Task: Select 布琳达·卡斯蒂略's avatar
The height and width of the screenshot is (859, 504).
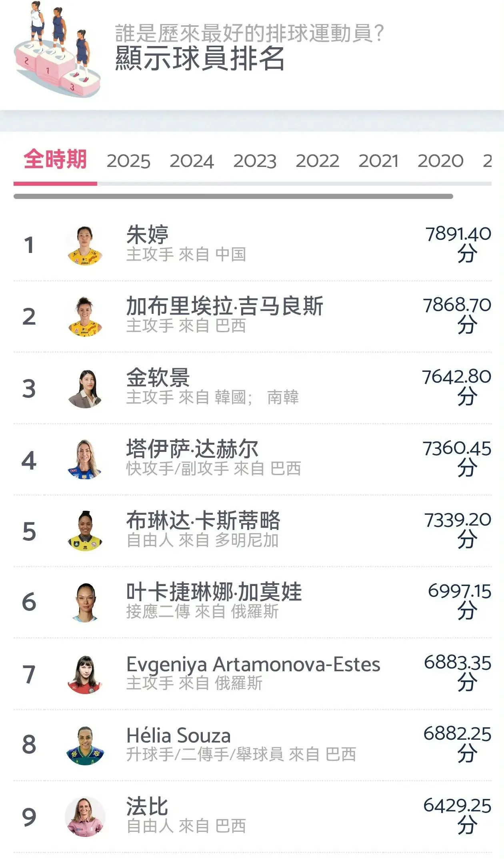Action: coord(85,531)
